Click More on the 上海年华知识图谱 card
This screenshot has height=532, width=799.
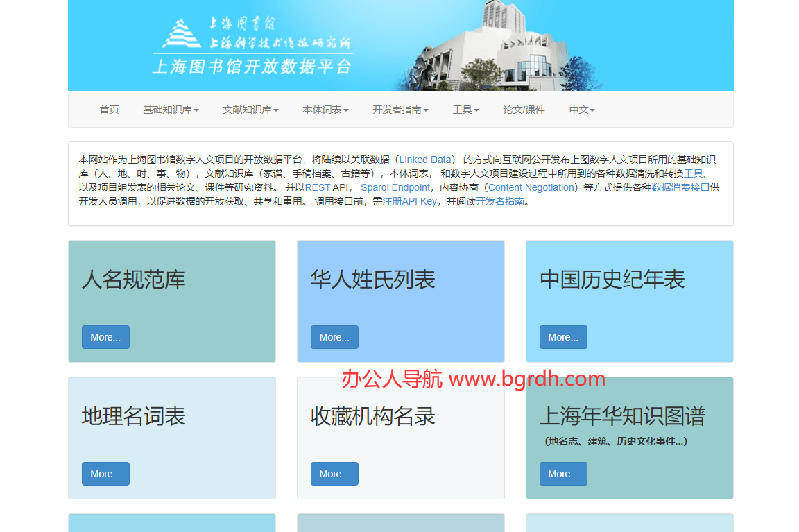(x=563, y=473)
